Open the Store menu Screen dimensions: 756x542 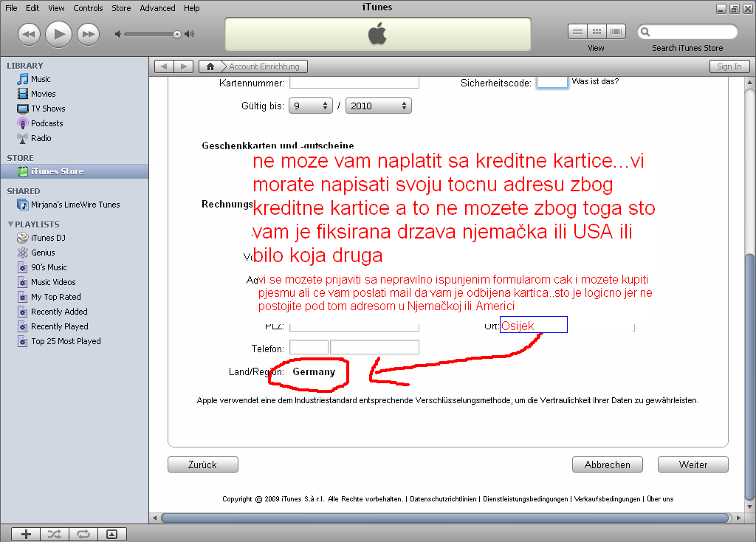click(121, 8)
